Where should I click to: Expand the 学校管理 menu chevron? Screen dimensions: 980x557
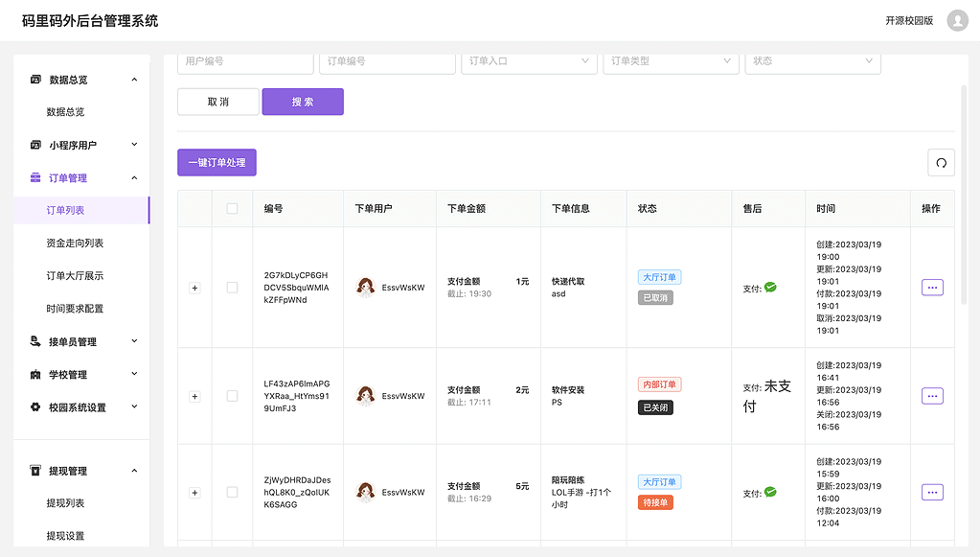[134, 374]
